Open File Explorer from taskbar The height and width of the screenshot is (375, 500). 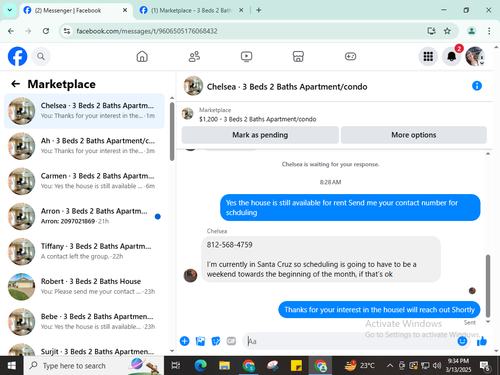224,366
